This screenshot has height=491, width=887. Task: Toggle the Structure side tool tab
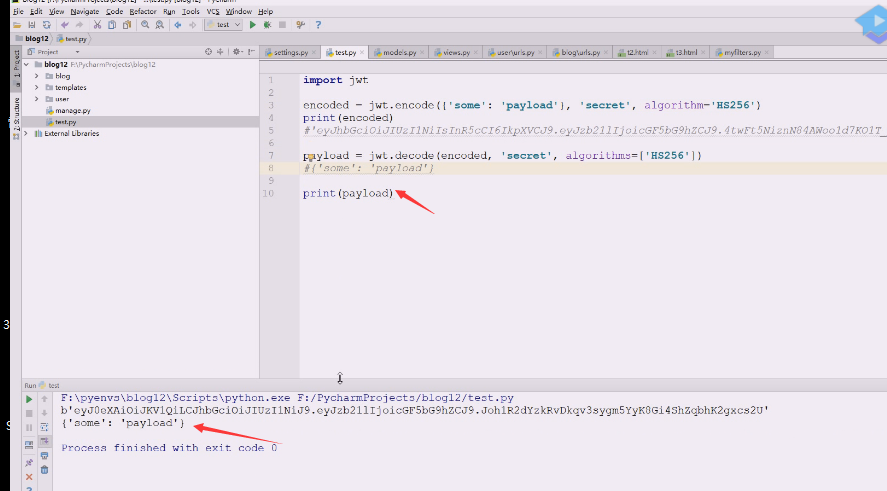16,118
